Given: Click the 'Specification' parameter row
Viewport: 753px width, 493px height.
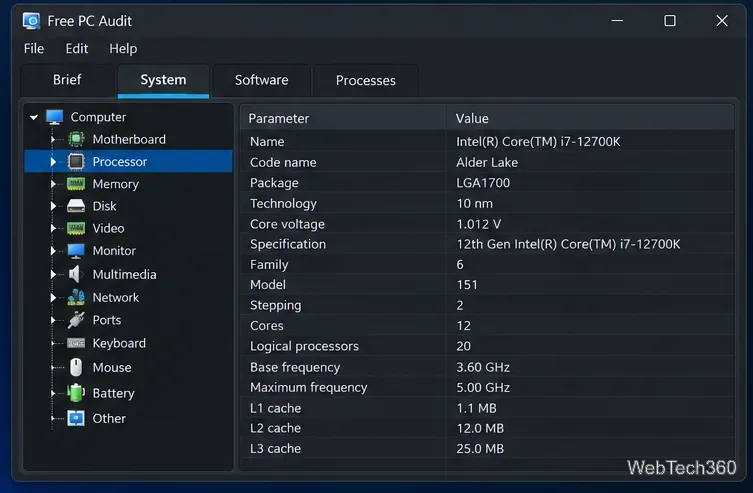Looking at the screenshot, I should coord(487,244).
